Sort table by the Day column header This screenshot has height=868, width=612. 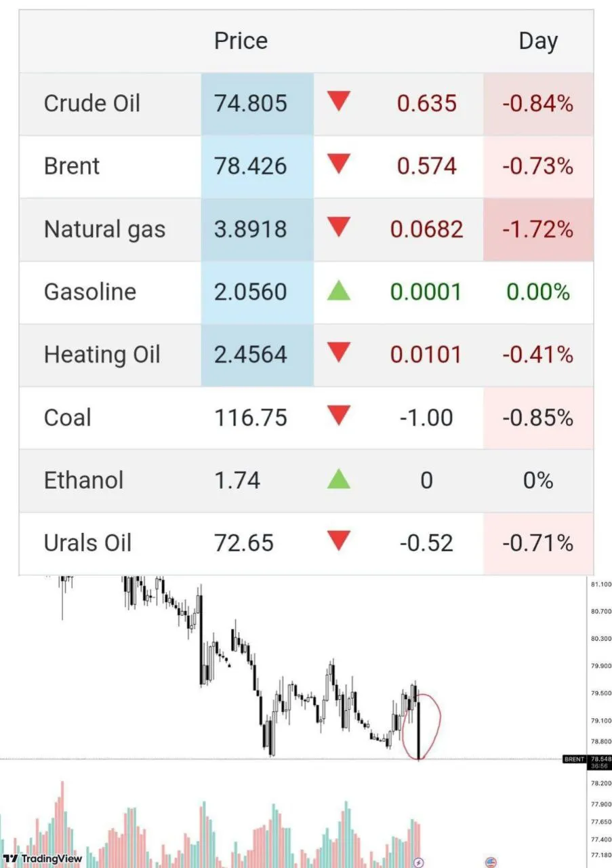[537, 41]
